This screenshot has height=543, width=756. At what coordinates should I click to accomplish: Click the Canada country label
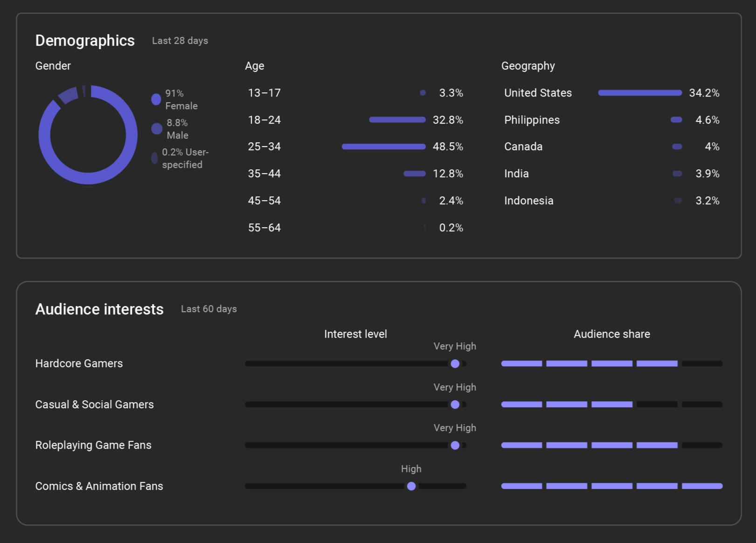(x=523, y=147)
